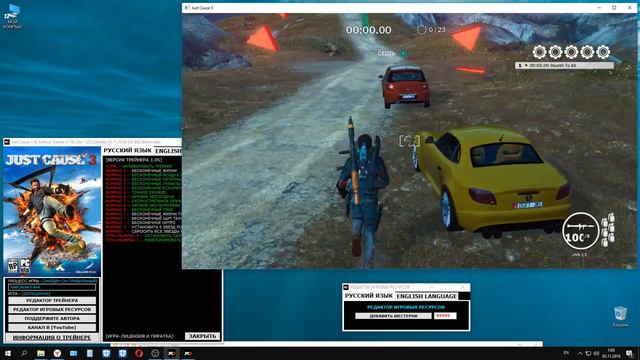Switch trainer to РУССКИЙ ЯЗЫК tab
This screenshot has height=360, width=640.
[127, 151]
